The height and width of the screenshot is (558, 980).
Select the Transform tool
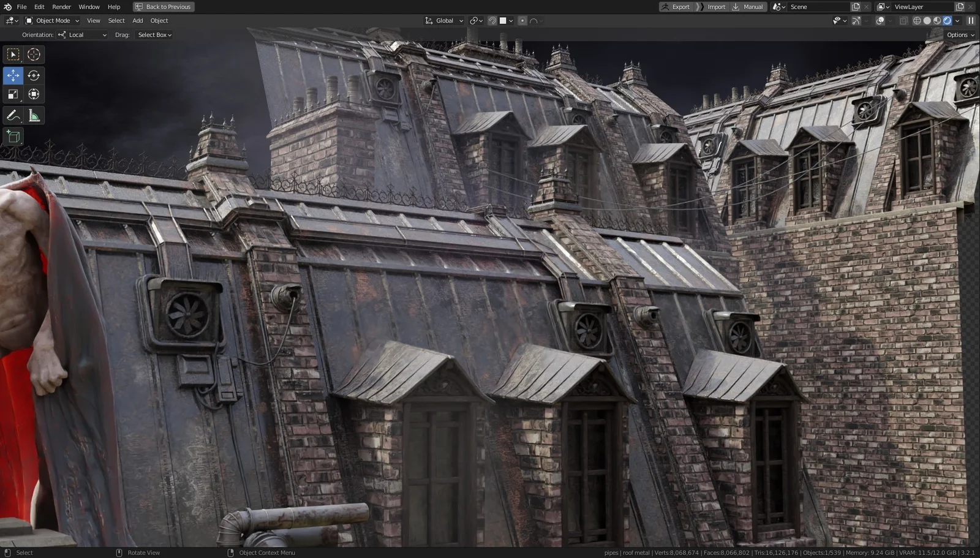click(33, 94)
